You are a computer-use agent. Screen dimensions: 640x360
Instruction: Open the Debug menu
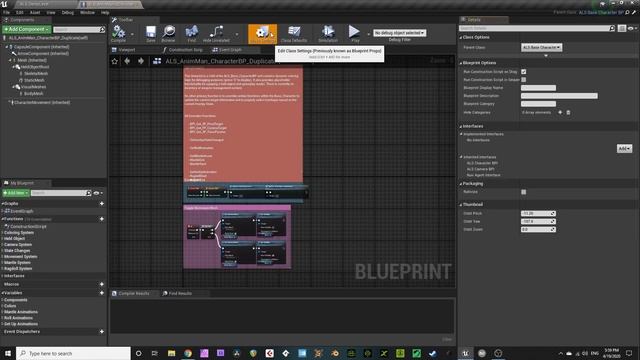68,13
